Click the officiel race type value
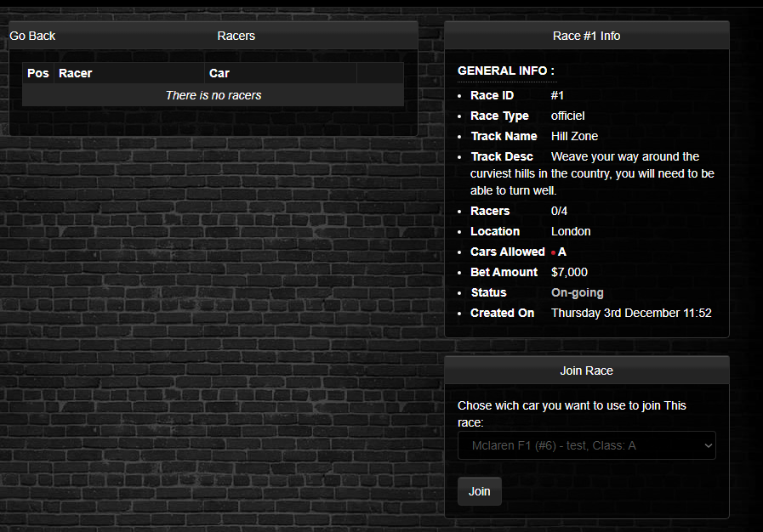Viewport: 763px width, 532px height. point(567,116)
